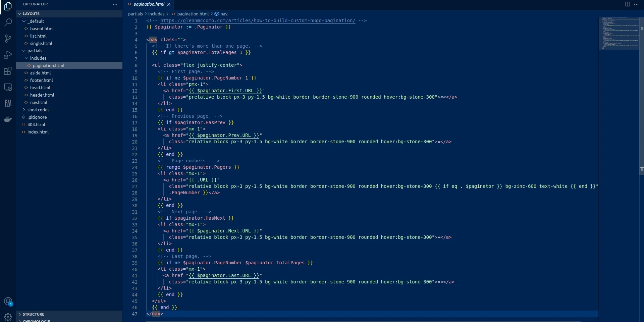Open the Source Control view
This screenshot has width=644, height=322.
[8, 39]
